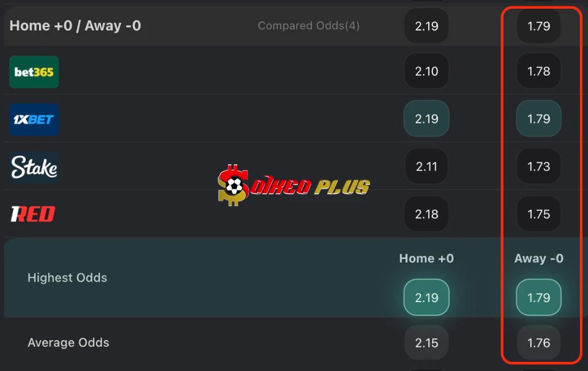Click the Highest Odds row label
This screenshot has width=588, height=371.
[x=67, y=277]
